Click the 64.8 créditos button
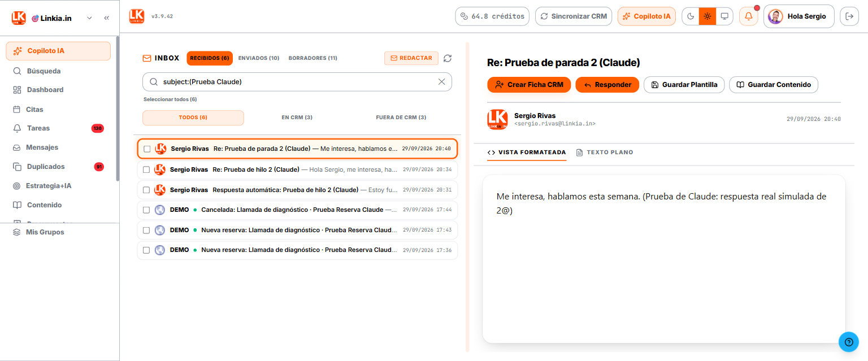 pyautogui.click(x=492, y=16)
